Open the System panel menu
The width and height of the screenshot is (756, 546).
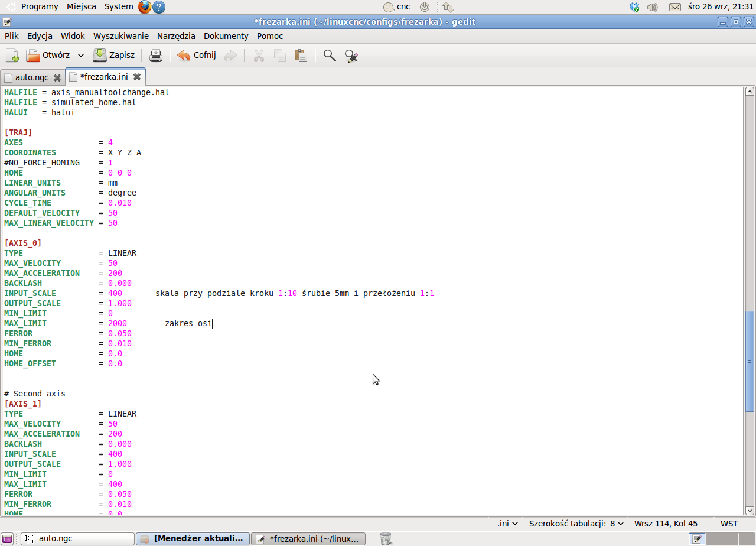coord(119,6)
